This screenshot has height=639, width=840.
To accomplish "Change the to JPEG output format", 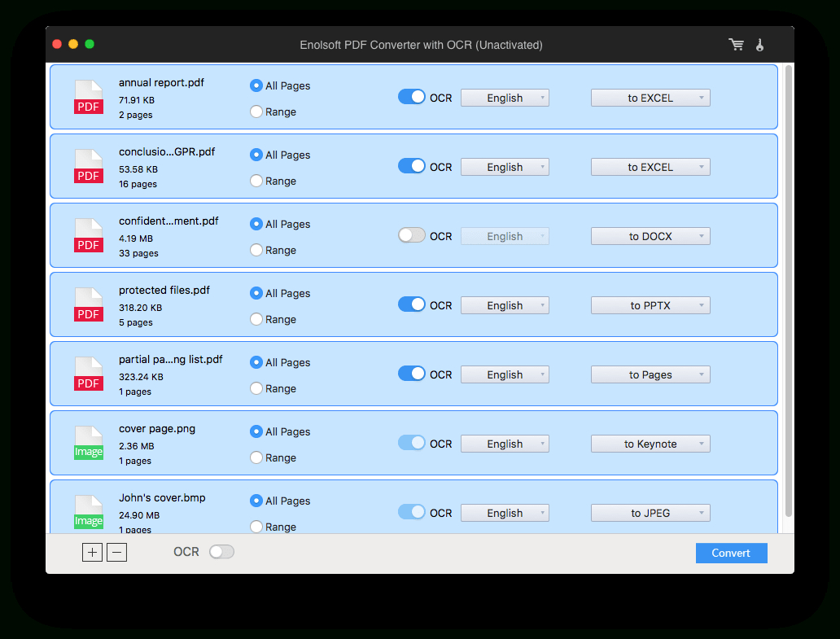I will tap(650, 513).
